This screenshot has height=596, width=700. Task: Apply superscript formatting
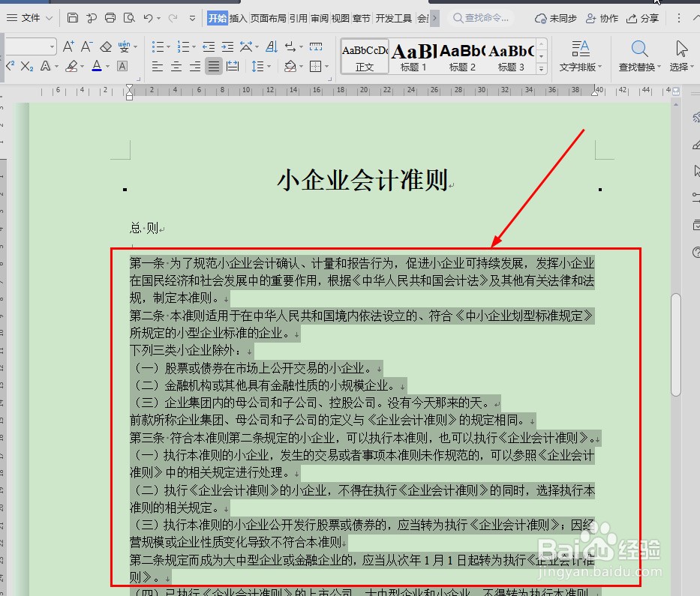[x=11, y=67]
